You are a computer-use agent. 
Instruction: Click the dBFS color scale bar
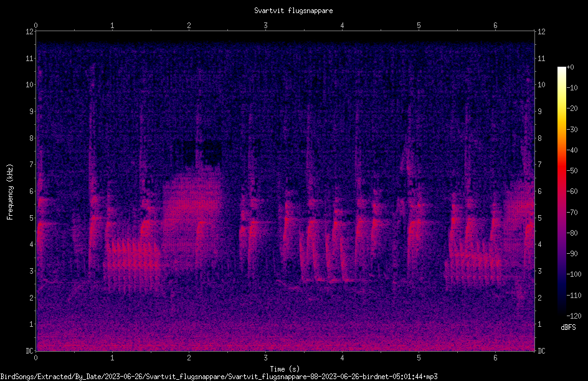click(x=561, y=191)
